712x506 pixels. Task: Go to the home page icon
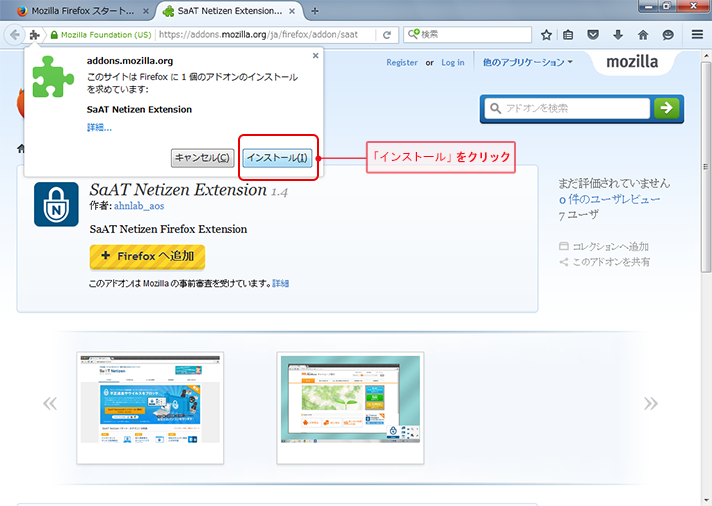click(x=643, y=35)
